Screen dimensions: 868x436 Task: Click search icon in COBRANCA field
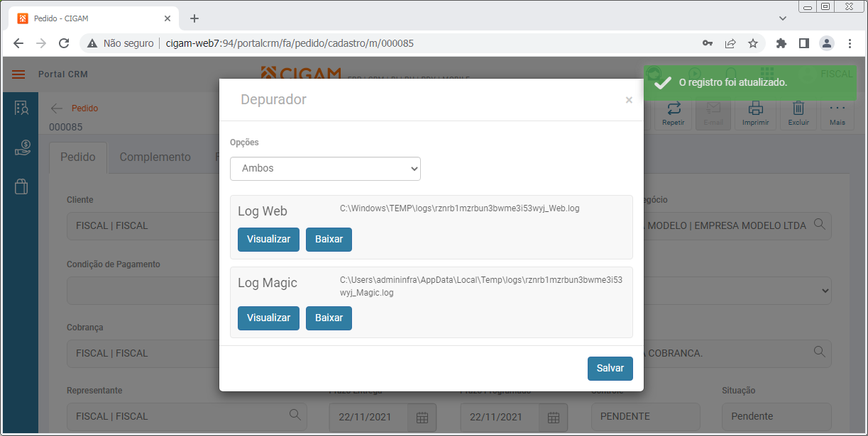[819, 351]
